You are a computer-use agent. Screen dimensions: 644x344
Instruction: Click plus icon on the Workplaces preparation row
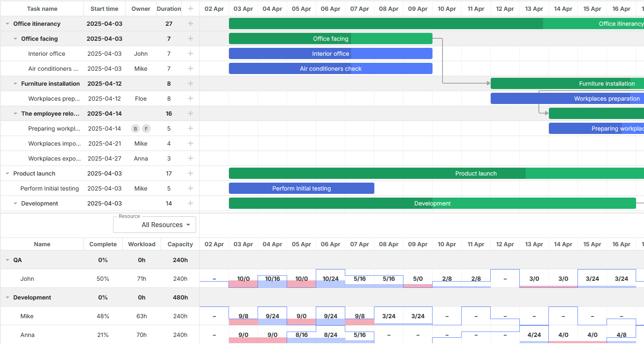(190, 99)
